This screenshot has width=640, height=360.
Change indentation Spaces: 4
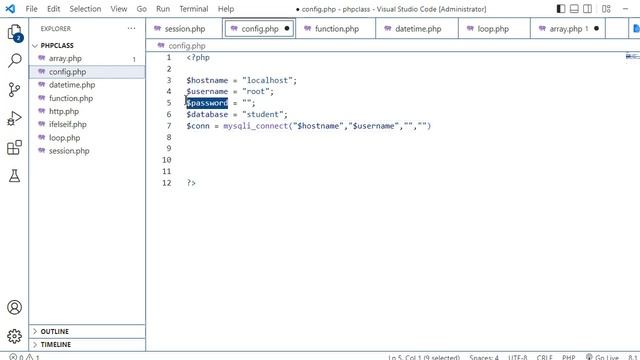pyautogui.click(x=484, y=357)
